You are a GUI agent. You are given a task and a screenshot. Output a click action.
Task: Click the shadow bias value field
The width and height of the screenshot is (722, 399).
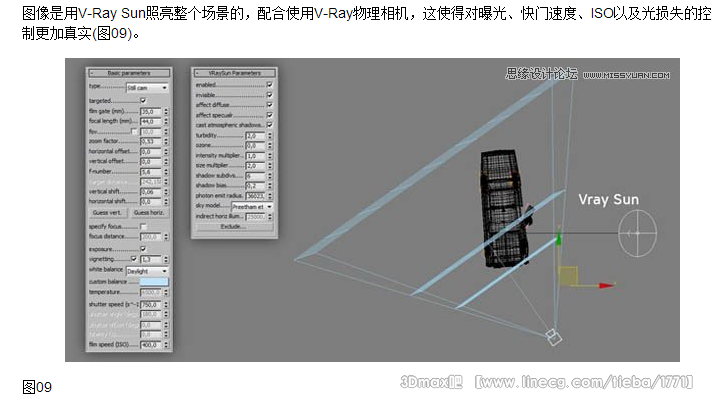tap(256, 185)
